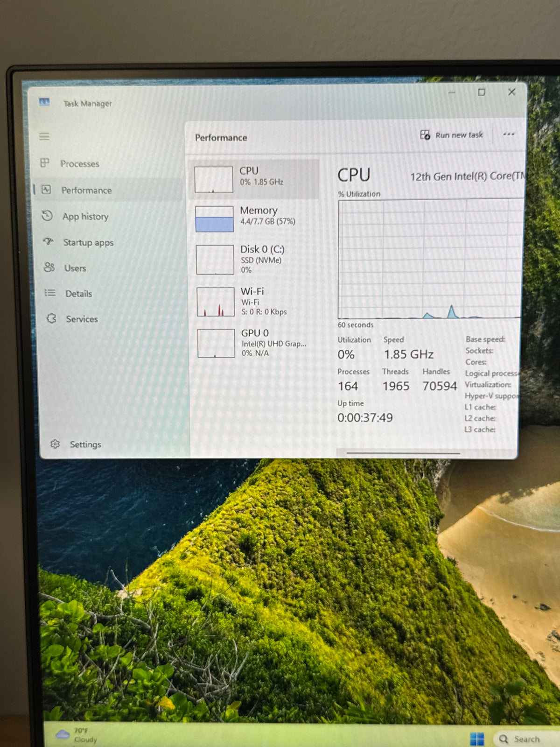Image resolution: width=560 pixels, height=747 pixels.
Task: Click the Processes count 164
Action: pos(348,386)
